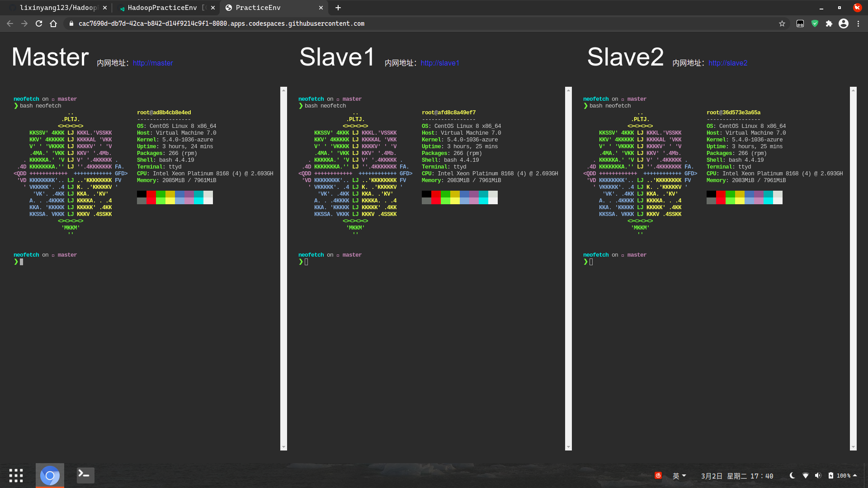Screen dimensions: 868x488
Task: Focus the address bar URL
Action: (x=222, y=23)
